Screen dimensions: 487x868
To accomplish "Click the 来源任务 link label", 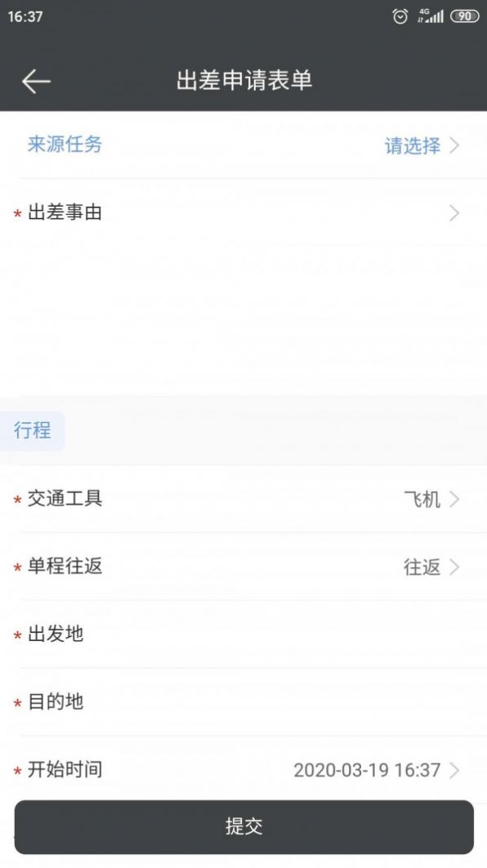I will coord(65,145).
